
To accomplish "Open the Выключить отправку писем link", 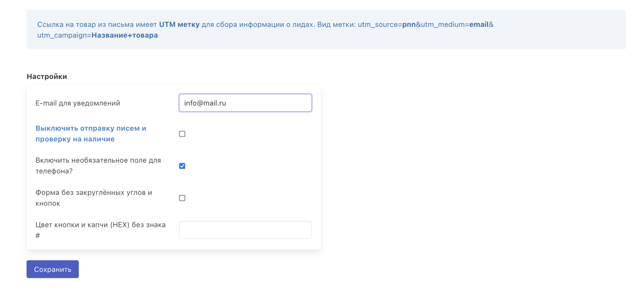I will pos(91,133).
